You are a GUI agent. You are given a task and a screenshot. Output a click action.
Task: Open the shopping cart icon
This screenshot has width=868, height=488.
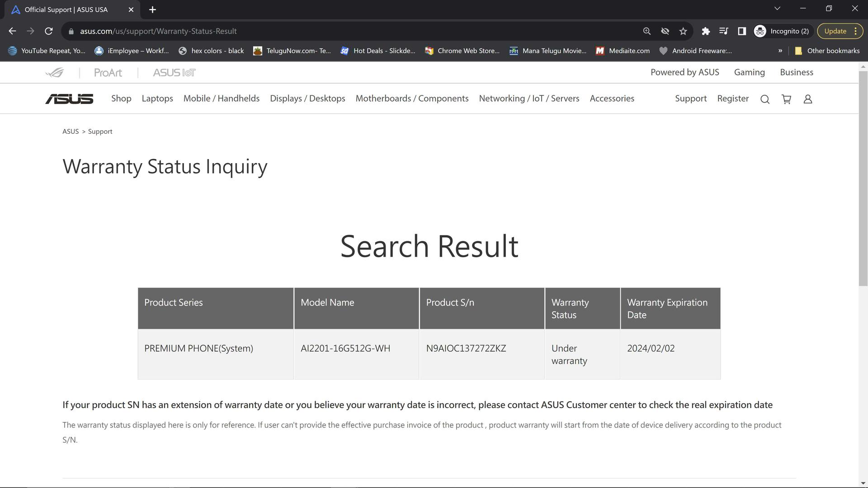[786, 99]
